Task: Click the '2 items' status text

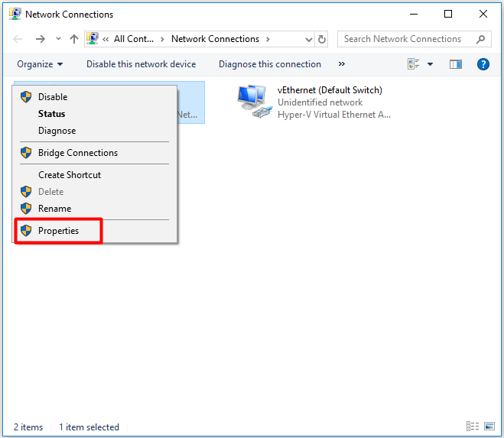Action: (x=28, y=427)
